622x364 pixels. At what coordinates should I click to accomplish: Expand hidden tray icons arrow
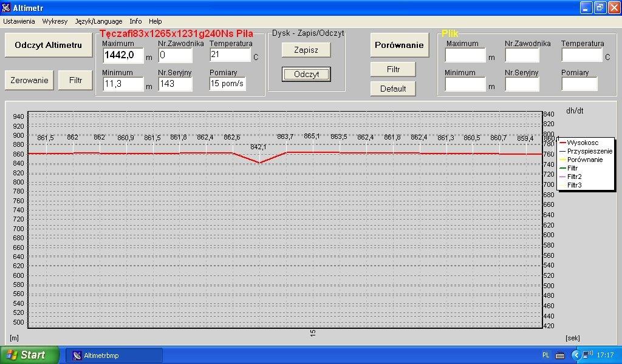[x=576, y=355]
